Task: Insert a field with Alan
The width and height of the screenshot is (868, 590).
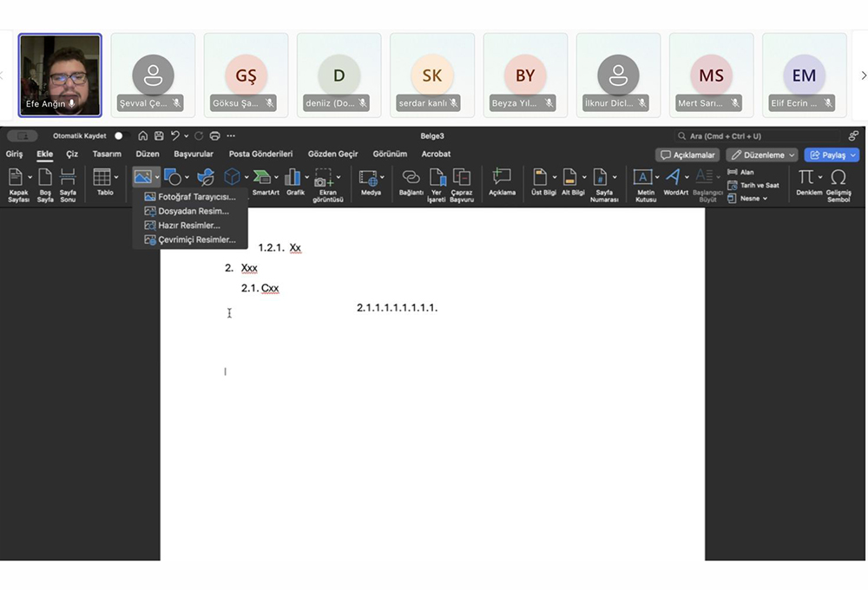Action: 740,172
